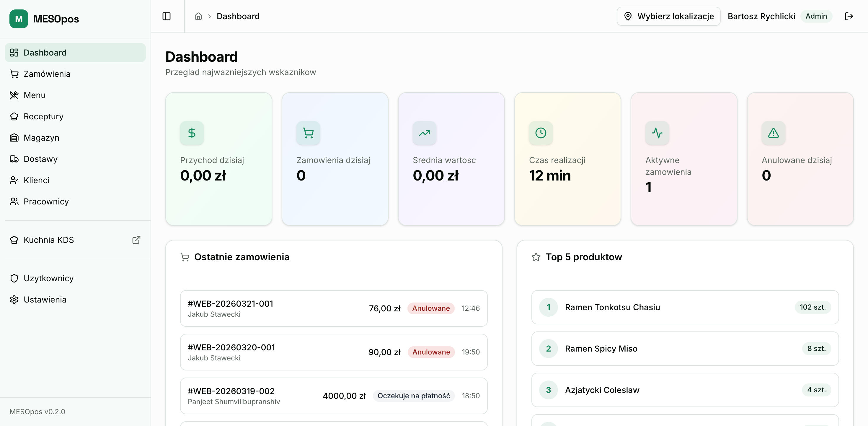Open the Wybierz lokalizacje selector
The image size is (868, 426).
pyautogui.click(x=668, y=16)
